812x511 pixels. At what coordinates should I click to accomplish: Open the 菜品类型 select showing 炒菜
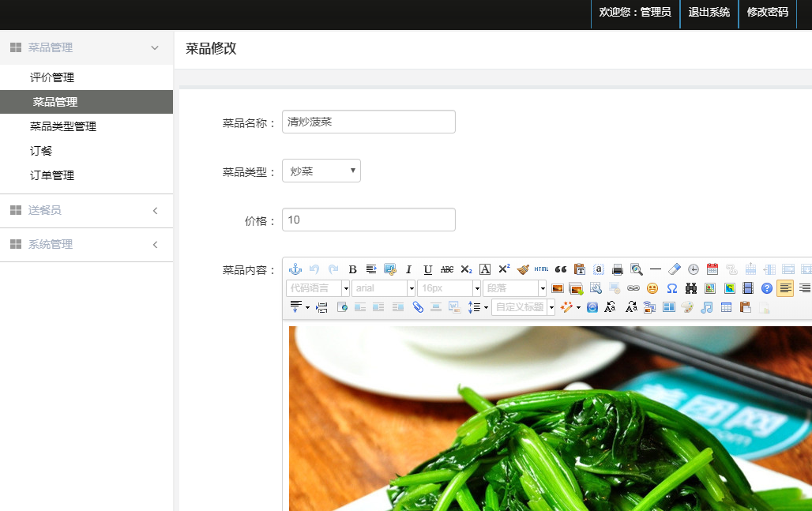(321, 171)
